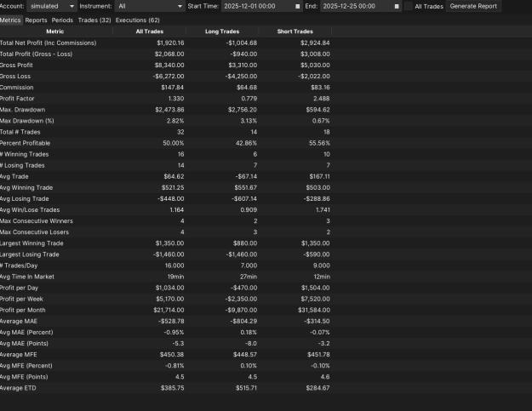
Task: Click the $2,924.84 short trades net profit
Action: 315,43
